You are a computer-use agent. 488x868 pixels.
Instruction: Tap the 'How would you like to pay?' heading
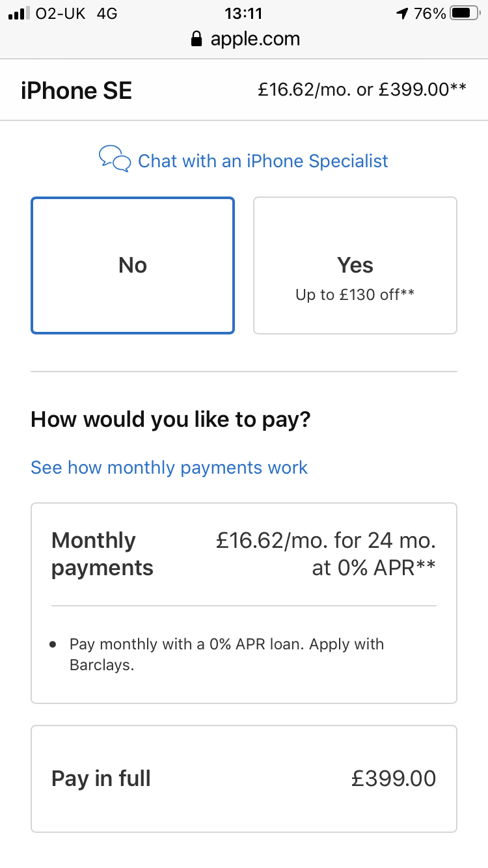point(170,420)
